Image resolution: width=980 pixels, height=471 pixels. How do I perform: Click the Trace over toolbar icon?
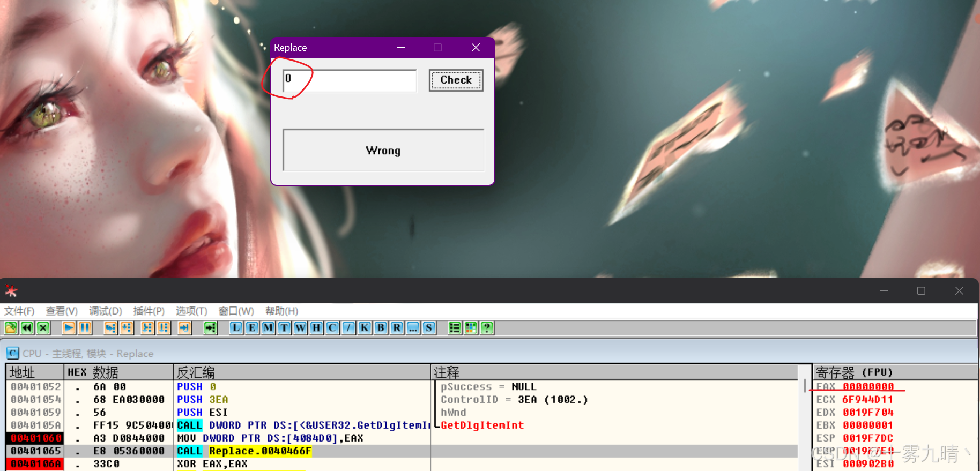click(x=164, y=328)
